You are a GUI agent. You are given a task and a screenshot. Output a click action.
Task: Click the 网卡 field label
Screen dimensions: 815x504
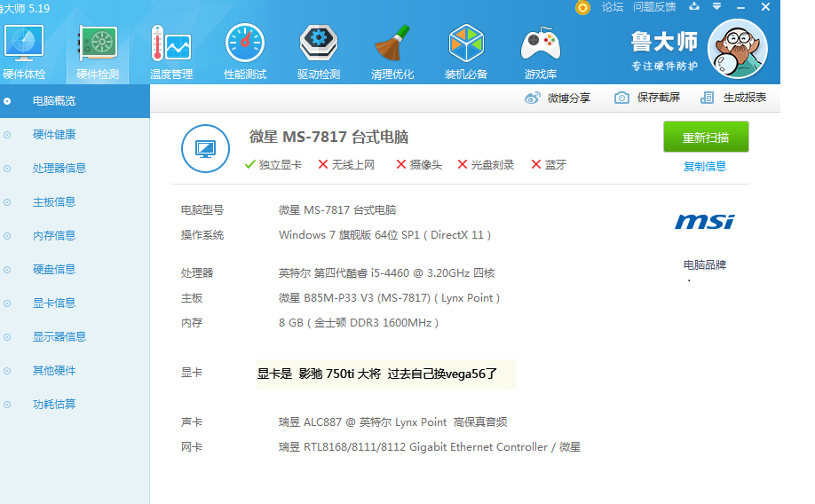[192, 447]
